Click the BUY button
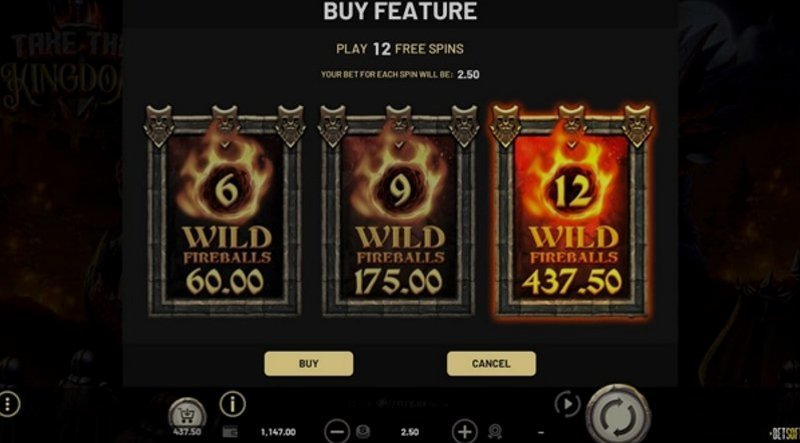Screen dimensions: 800x443 click(x=309, y=363)
